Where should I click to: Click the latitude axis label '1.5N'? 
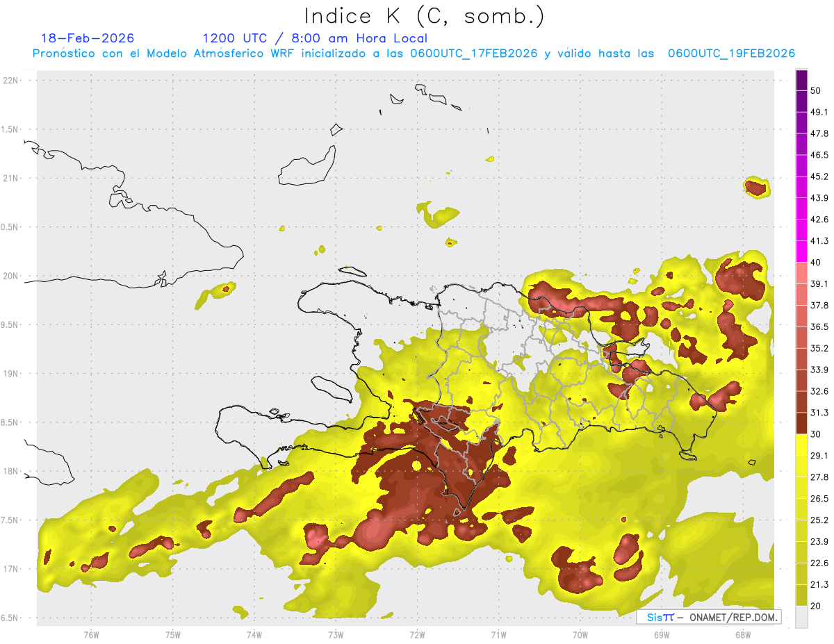[10, 129]
